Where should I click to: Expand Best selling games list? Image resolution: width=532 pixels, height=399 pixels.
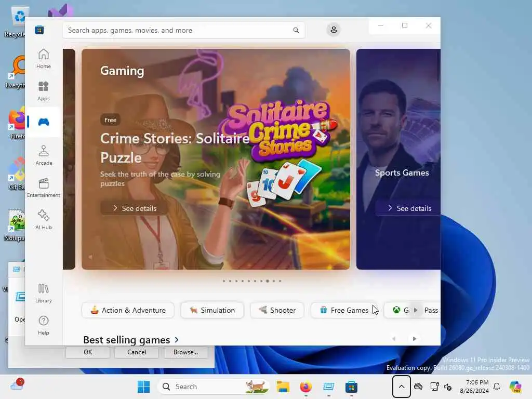(x=131, y=340)
